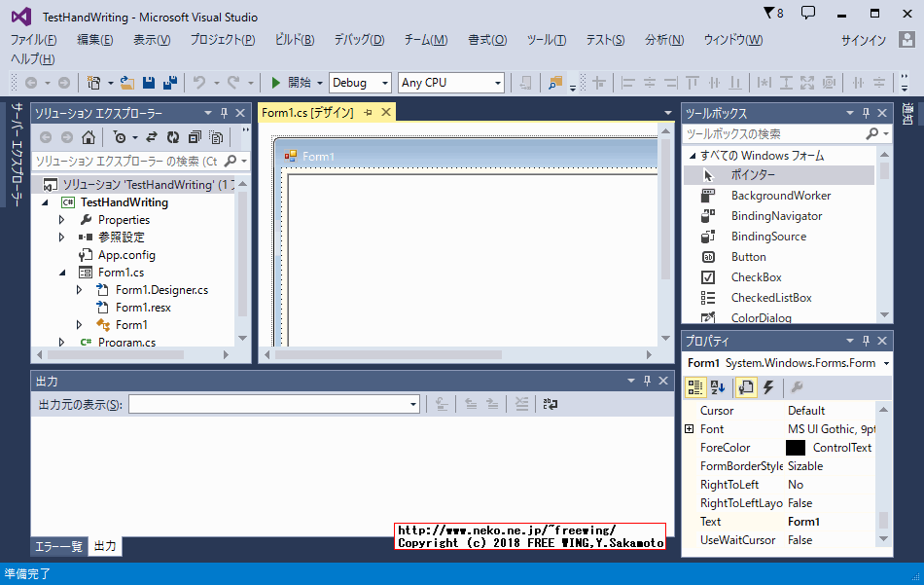This screenshot has width=924, height=585.
Task: Toggle auto-hide pin on Solution Explorer
Action: [223, 112]
